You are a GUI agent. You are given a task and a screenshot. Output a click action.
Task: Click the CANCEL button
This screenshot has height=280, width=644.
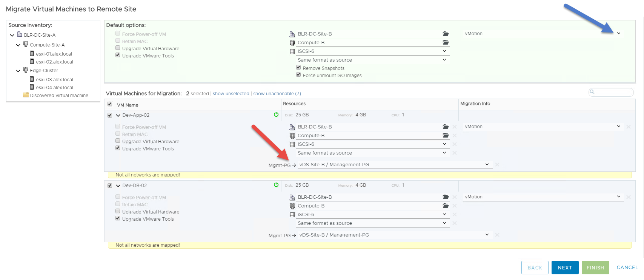(x=627, y=268)
